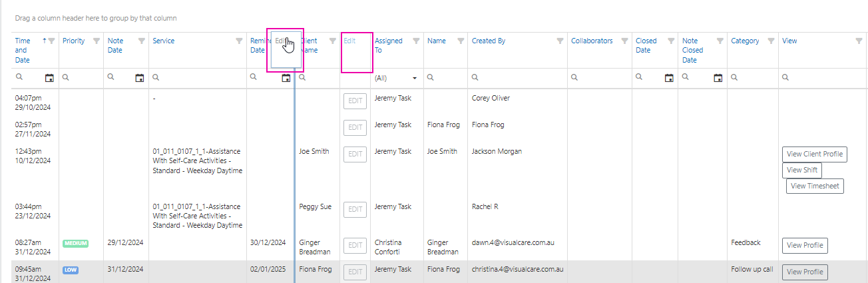This screenshot has height=283, width=868.
Task: Open the Note Date column filter icon
Action: [141, 41]
